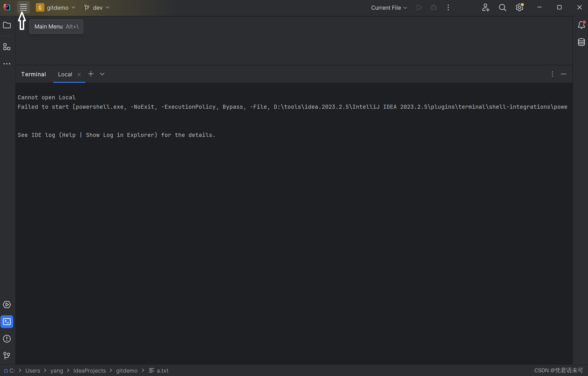Image resolution: width=588 pixels, height=376 pixels.
Task: Show more tool windows ellipsis
Action: [7, 64]
